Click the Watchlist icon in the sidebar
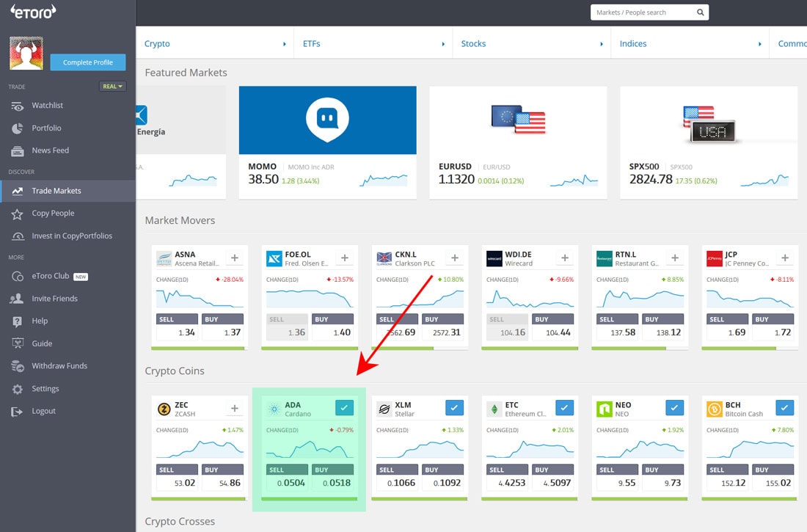 tap(18, 106)
